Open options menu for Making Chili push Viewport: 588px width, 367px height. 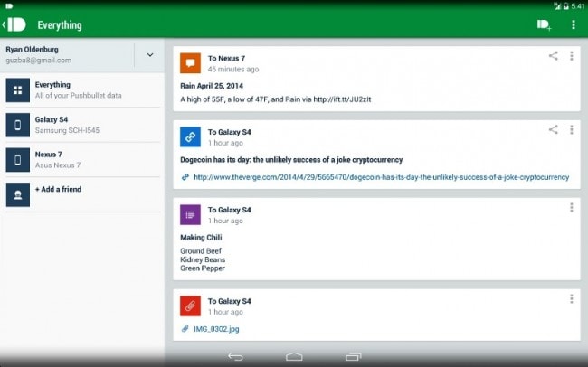(x=572, y=207)
